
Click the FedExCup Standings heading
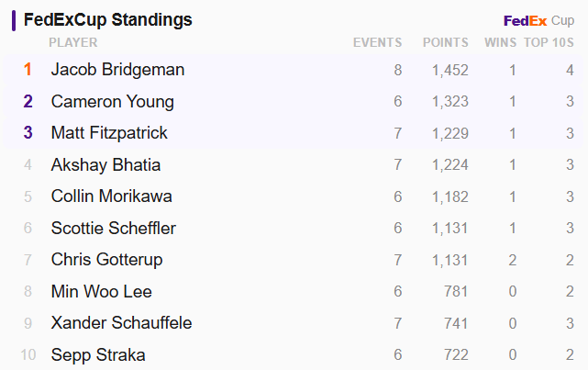[x=108, y=20]
